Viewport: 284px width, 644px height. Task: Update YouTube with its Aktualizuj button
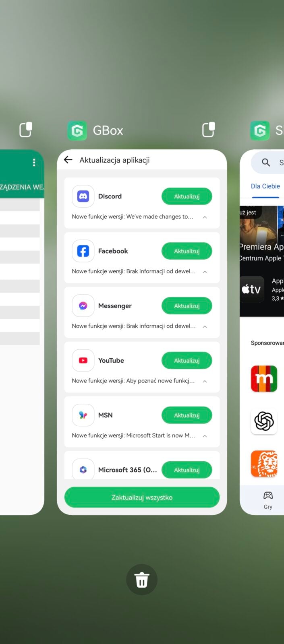point(187,361)
